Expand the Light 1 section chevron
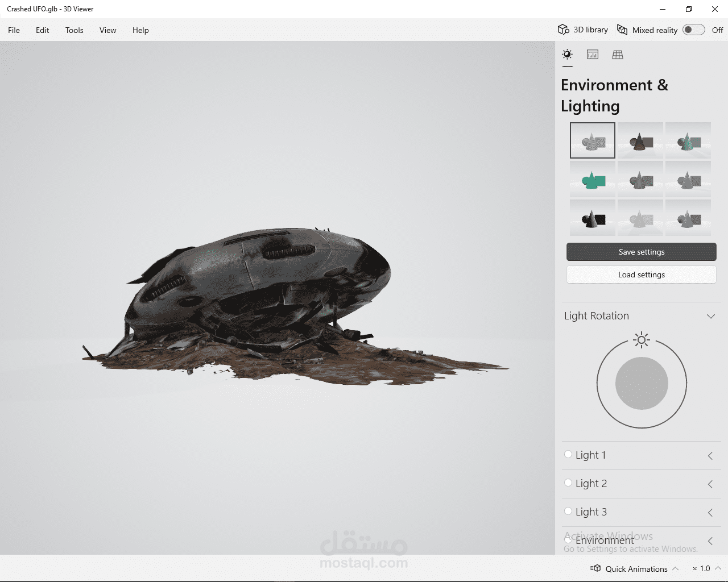Screen dimensions: 728x582 click(x=710, y=456)
